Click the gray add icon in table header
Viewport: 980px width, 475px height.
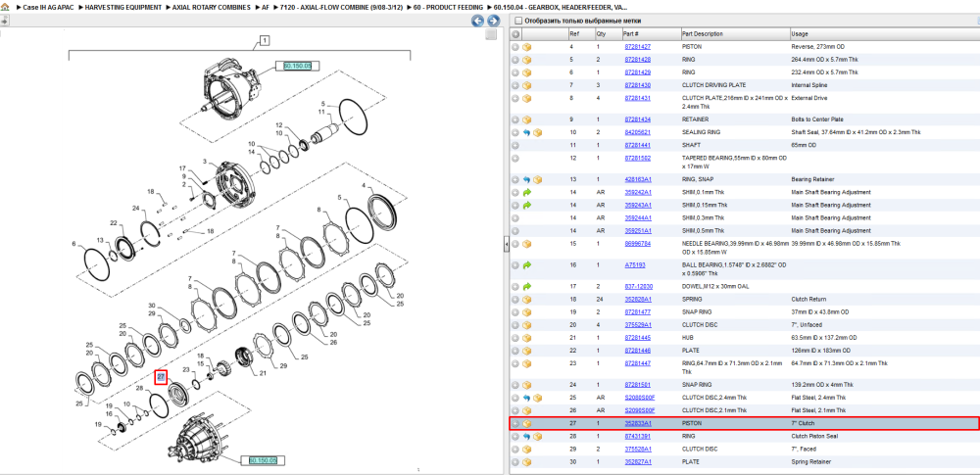click(x=515, y=33)
